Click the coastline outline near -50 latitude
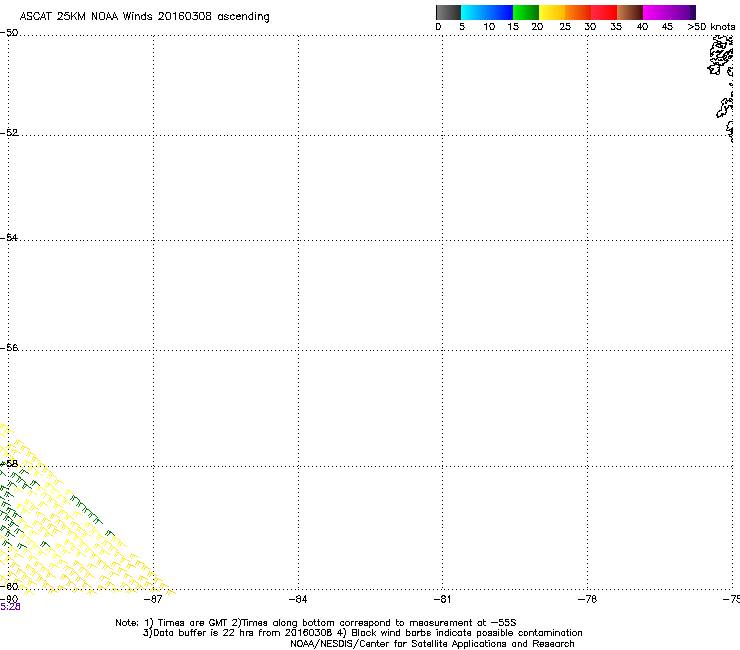This screenshot has height=650, width=740. [x=721, y=55]
